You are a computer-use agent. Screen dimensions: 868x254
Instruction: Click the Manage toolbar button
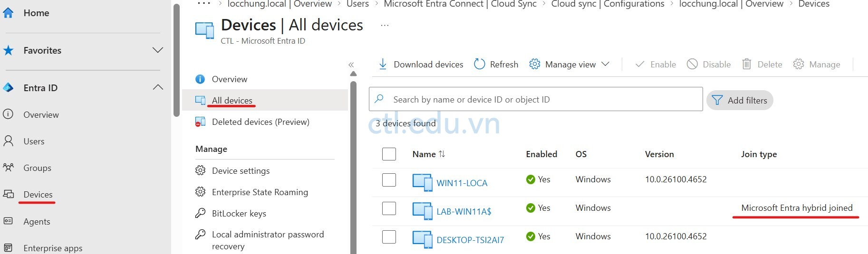817,64
